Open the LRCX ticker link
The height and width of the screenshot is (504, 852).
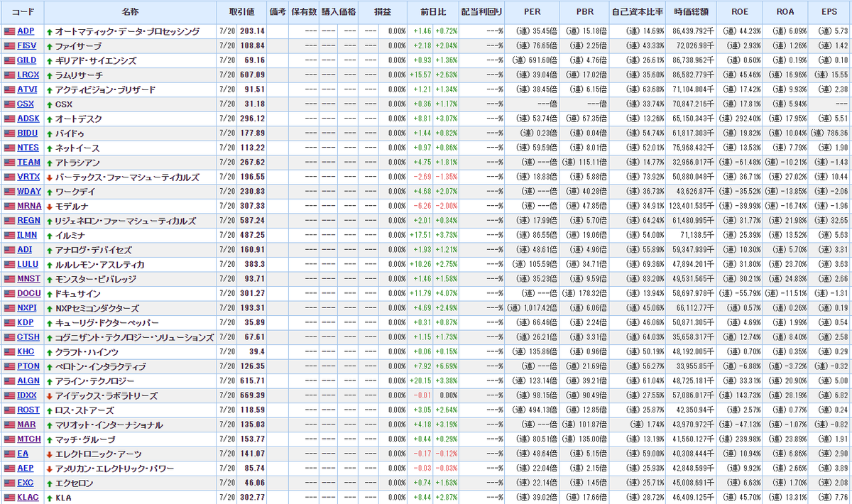pyautogui.click(x=28, y=75)
